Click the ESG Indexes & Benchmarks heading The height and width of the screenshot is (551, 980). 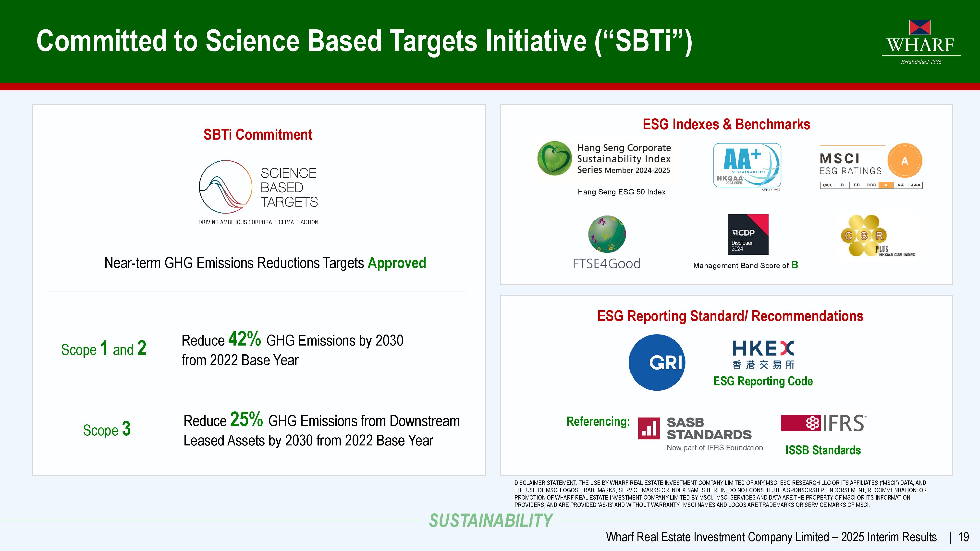point(726,124)
